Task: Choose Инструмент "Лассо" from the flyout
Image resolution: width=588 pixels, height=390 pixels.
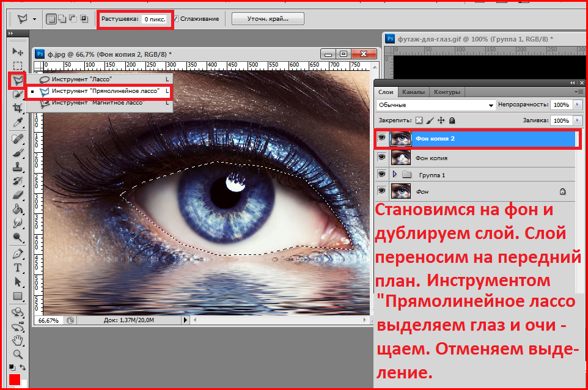Action: click(x=100, y=79)
